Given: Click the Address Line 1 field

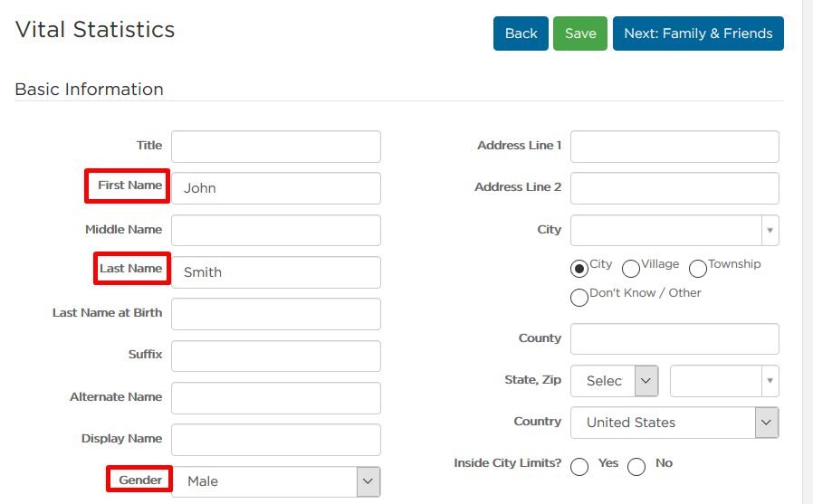Looking at the screenshot, I should [x=674, y=147].
